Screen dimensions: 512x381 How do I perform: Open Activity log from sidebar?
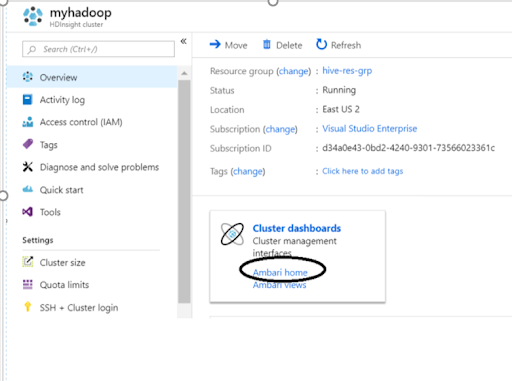(62, 100)
